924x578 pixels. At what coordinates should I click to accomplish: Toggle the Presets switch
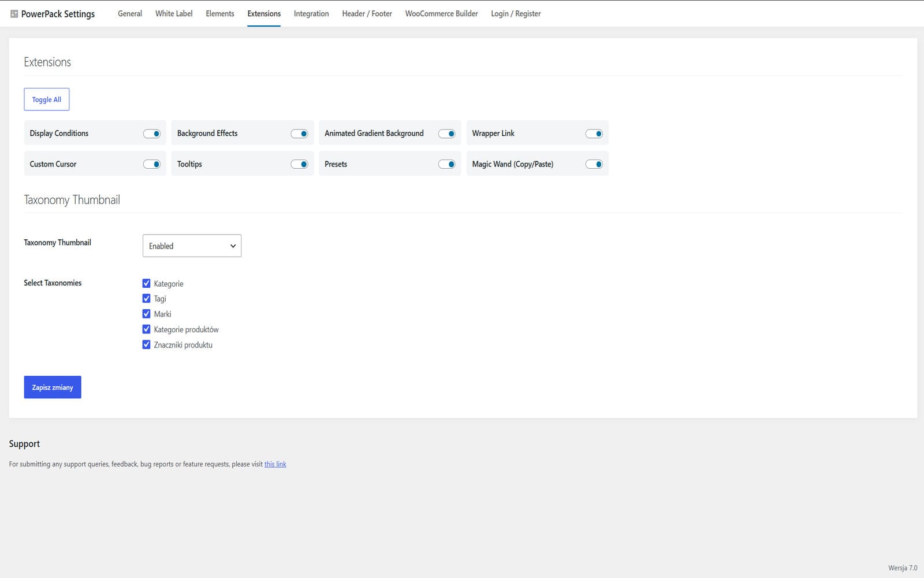tap(446, 164)
